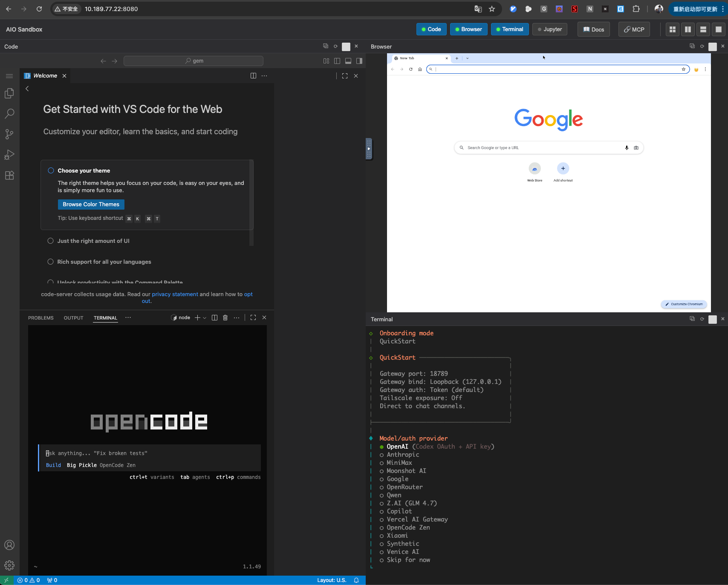Open the terminal panel more-views ellipsis
The width and height of the screenshot is (728, 585).
(128, 318)
